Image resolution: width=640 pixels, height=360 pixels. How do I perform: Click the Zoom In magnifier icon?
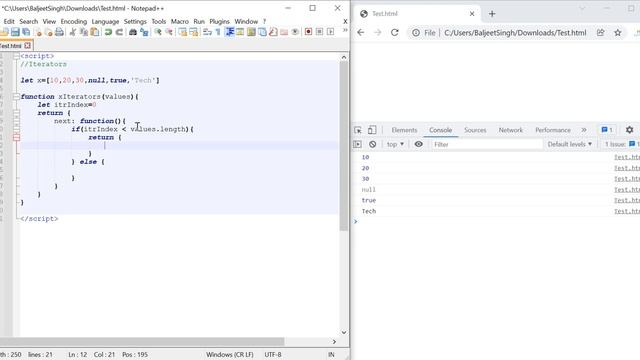pos(158,32)
